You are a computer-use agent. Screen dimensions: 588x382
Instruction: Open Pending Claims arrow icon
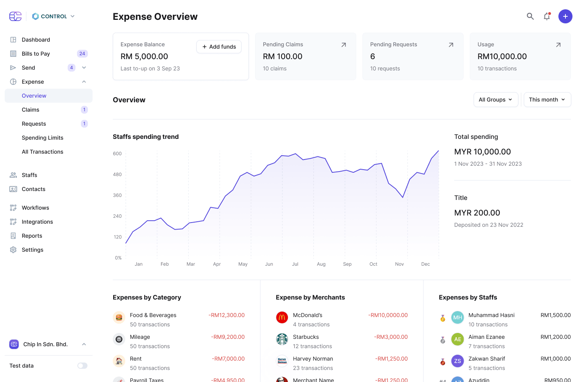[x=343, y=45]
